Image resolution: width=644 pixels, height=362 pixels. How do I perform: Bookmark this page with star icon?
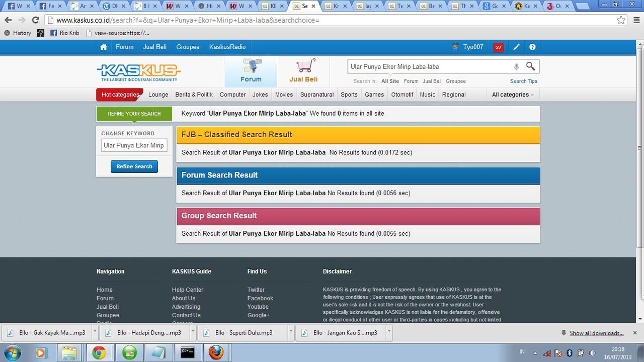(x=621, y=20)
